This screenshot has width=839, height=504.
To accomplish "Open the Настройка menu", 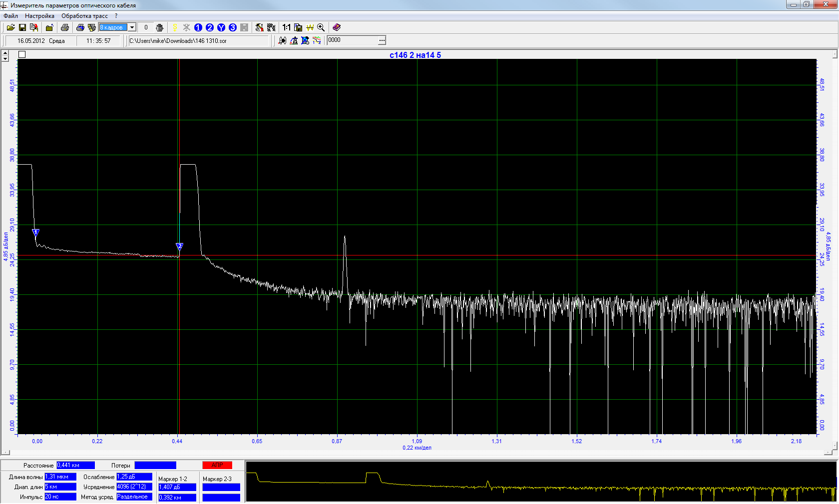I will pos(39,16).
